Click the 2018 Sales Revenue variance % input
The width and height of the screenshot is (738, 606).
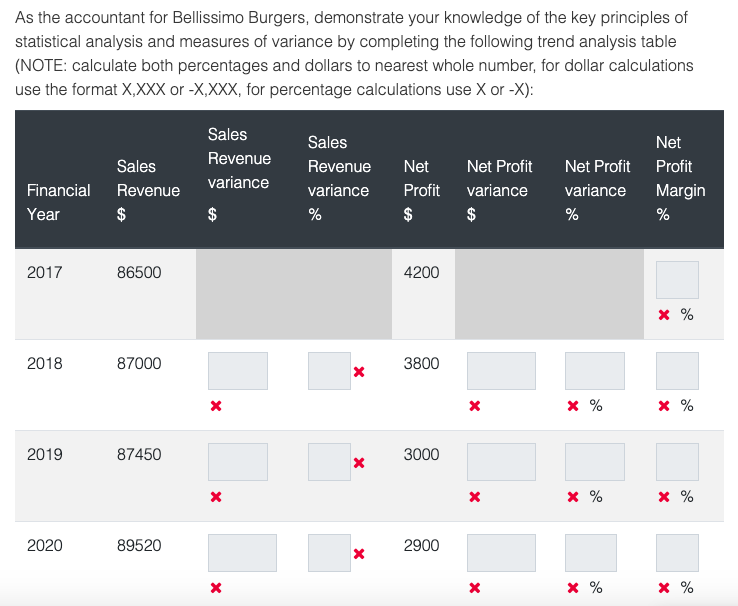[329, 371]
